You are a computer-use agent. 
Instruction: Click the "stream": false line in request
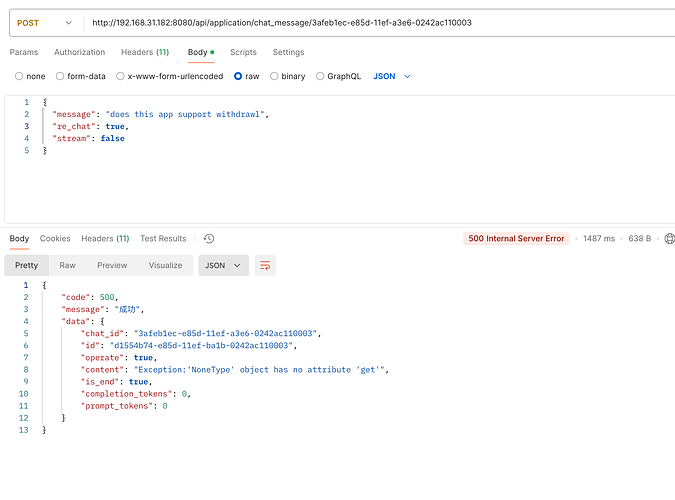click(x=88, y=138)
